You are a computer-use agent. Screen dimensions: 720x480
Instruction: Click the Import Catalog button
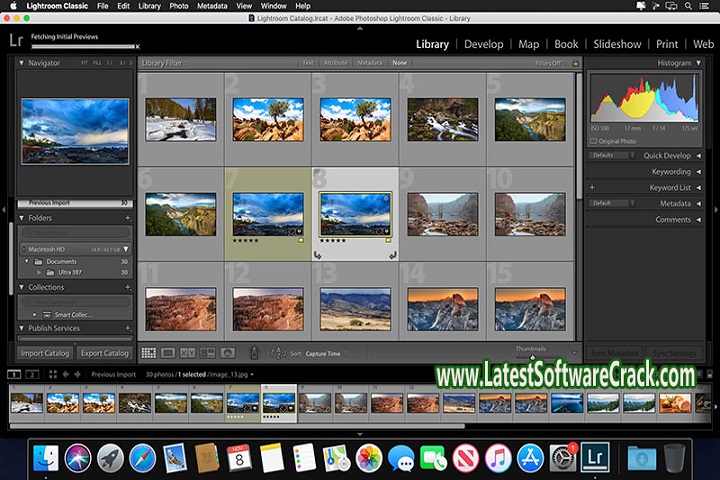click(x=45, y=353)
